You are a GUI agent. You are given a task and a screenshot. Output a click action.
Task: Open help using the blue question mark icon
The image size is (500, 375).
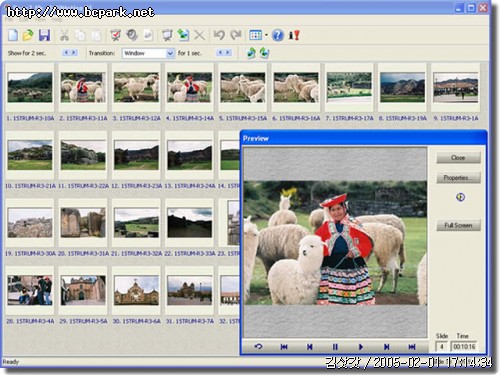click(278, 35)
